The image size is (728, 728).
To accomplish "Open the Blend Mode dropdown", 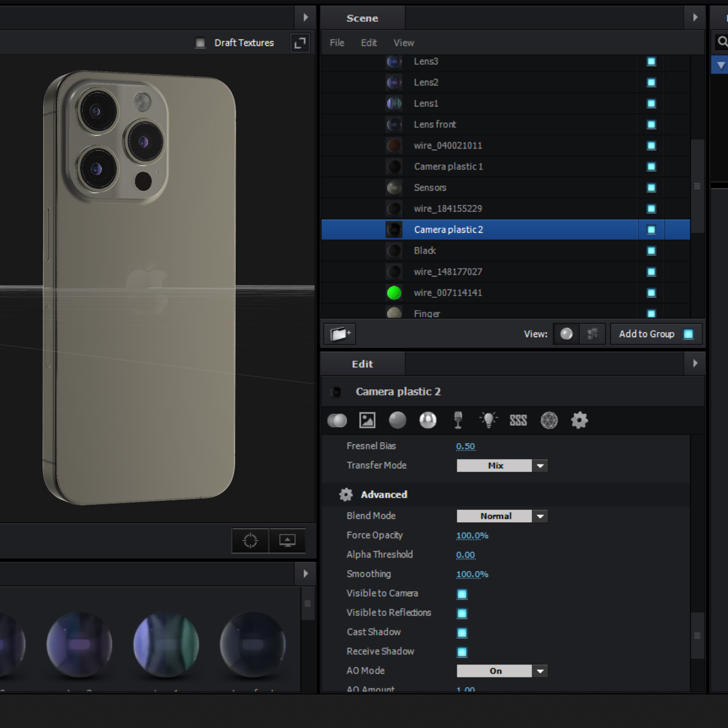I will [540, 516].
